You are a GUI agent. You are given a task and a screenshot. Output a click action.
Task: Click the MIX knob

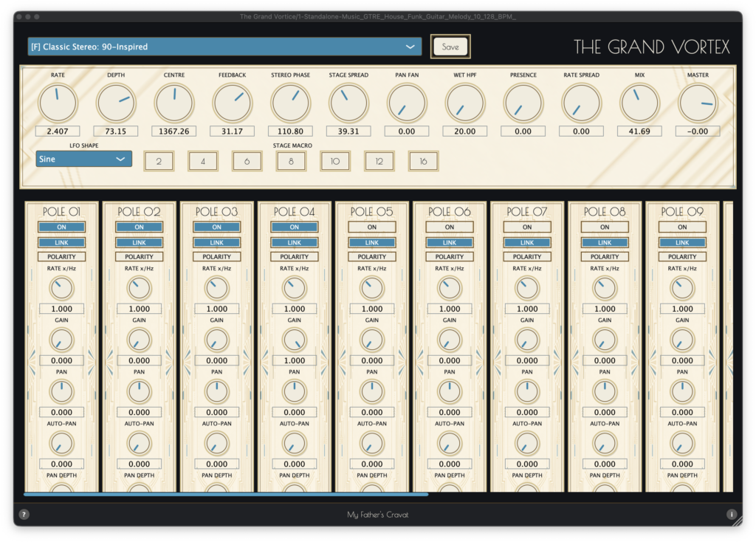pyautogui.click(x=639, y=103)
